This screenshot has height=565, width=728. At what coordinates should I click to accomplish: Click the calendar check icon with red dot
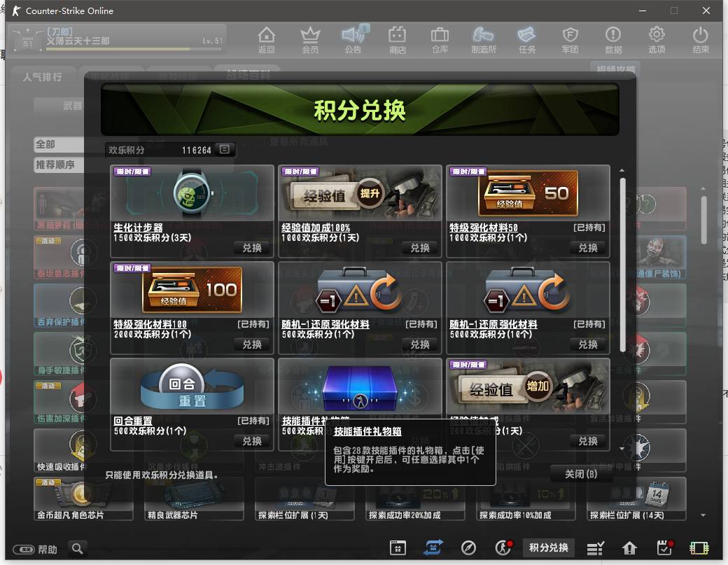pos(665,547)
